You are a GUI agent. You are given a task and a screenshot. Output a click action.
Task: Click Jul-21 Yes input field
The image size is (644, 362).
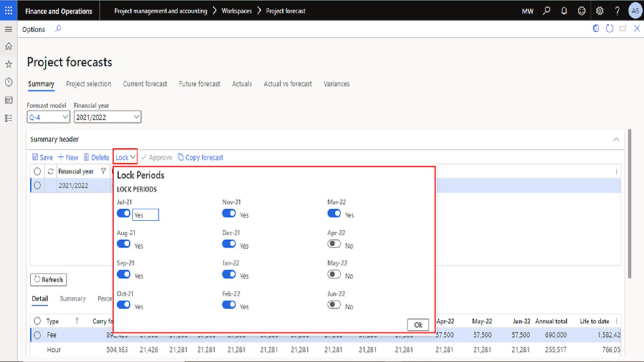145,215
